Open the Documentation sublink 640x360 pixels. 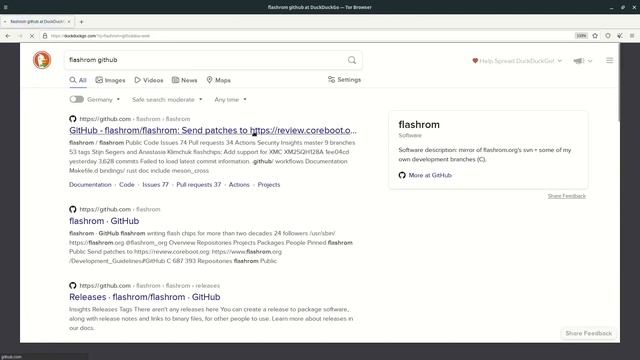coord(90,184)
